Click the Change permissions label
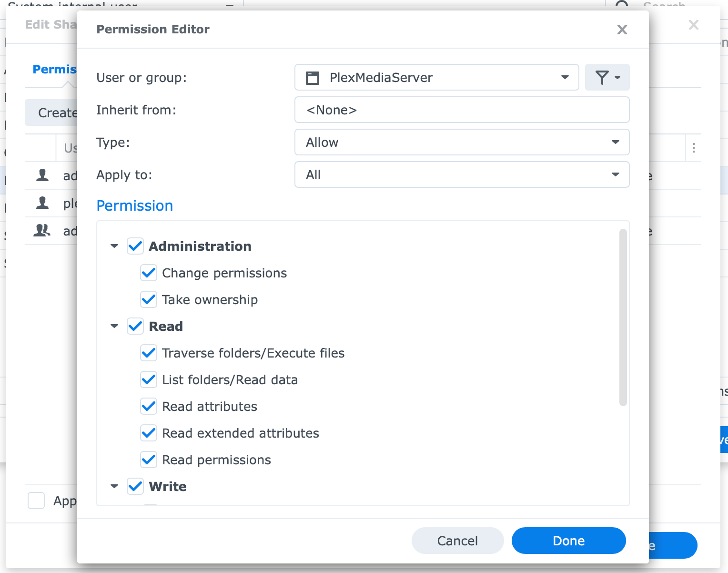Screen dimensions: 728x573 224,273
